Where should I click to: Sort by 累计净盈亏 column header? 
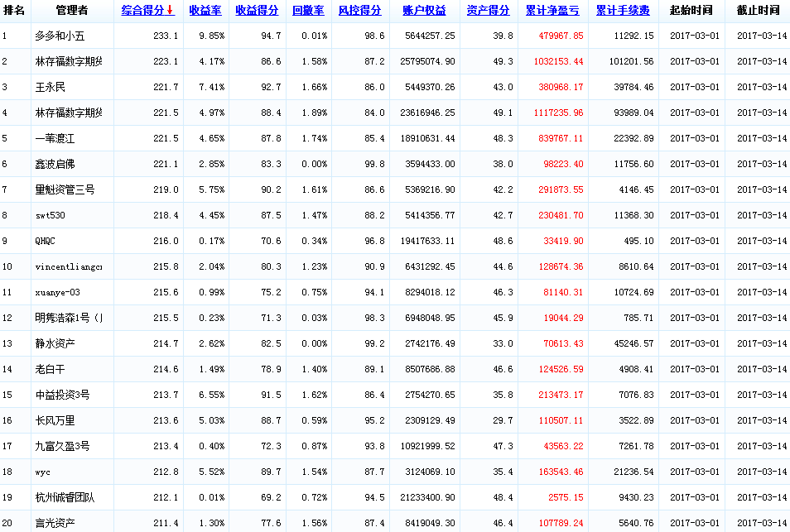pos(552,10)
